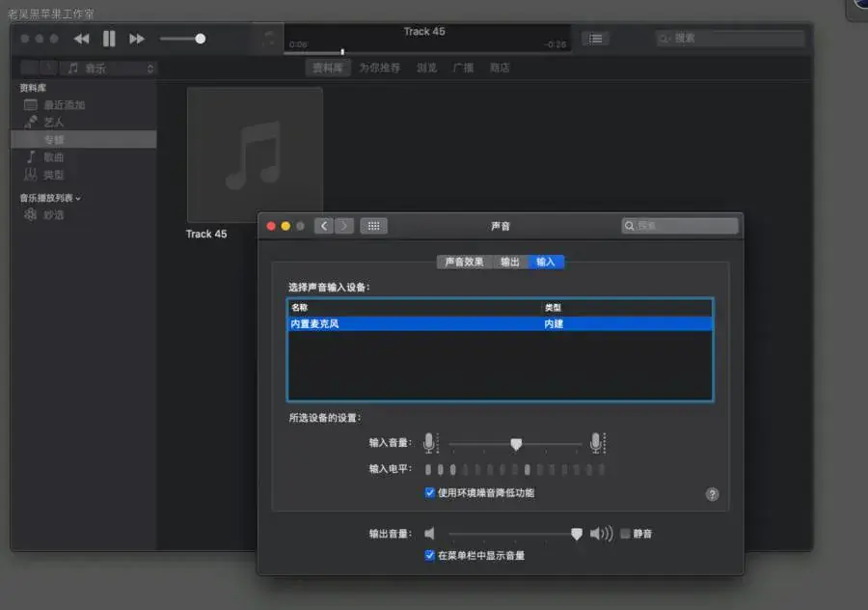
Task: Toggle 在菜单栏中显示音量 checkbox
Action: [x=429, y=555]
